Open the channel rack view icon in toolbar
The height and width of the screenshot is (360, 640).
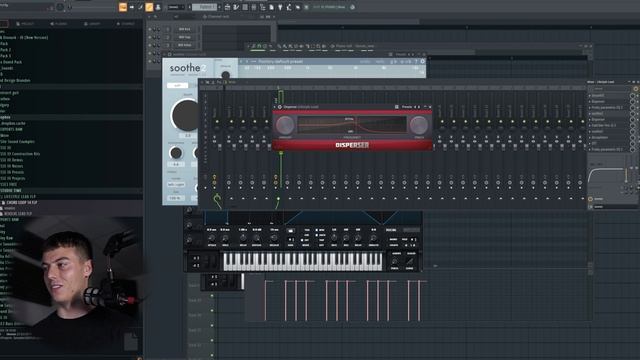point(245,7)
